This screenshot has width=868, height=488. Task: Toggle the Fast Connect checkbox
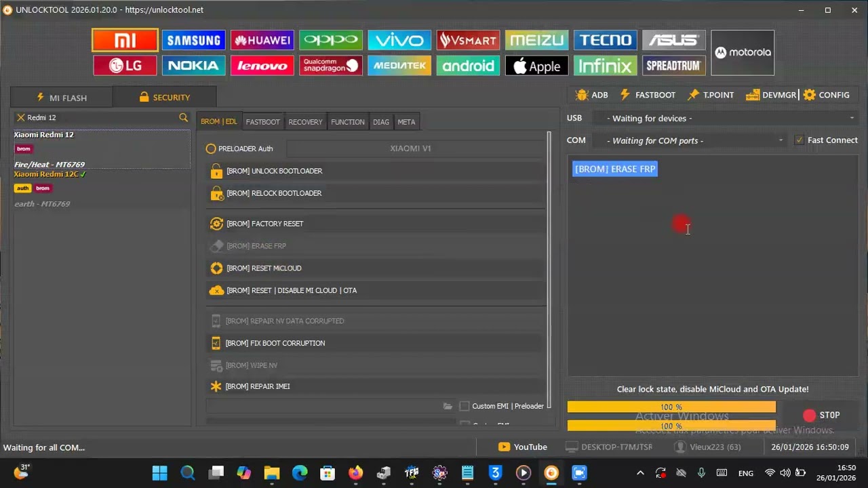pyautogui.click(x=800, y=140)
